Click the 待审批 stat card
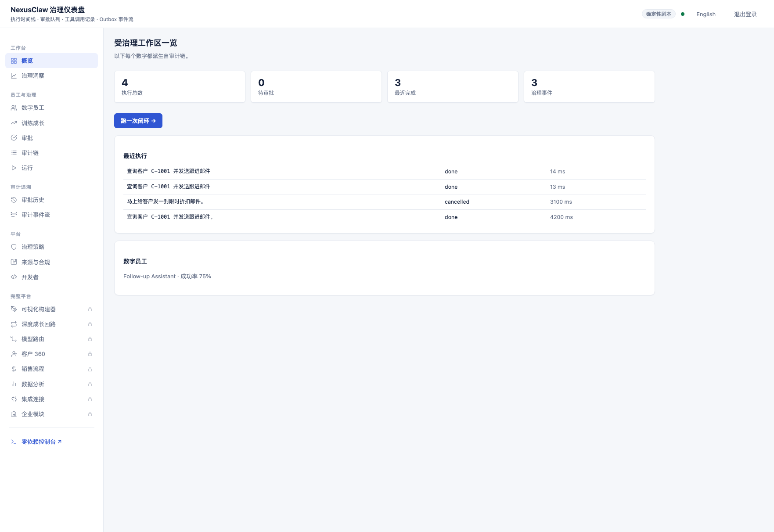774x532 pixels. pos(316,87)
